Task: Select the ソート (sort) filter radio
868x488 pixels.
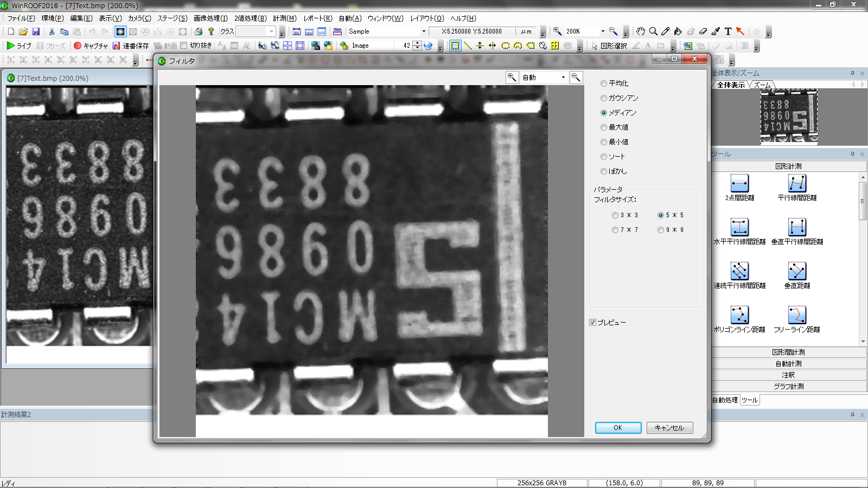Action: (604, 157)
